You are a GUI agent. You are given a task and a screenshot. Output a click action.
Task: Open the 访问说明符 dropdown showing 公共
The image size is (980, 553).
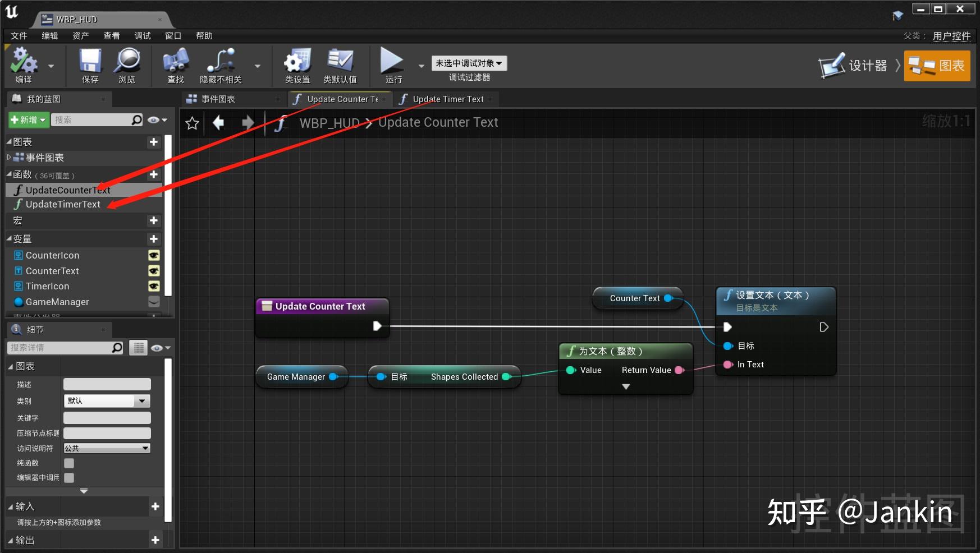(107, 448)
